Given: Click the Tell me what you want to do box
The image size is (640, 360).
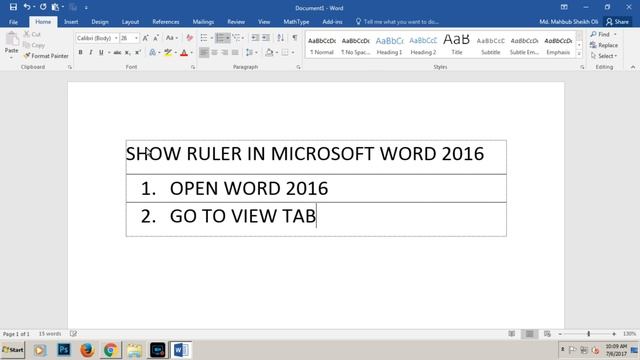Looking at the screenshot, I should [398, 22].
